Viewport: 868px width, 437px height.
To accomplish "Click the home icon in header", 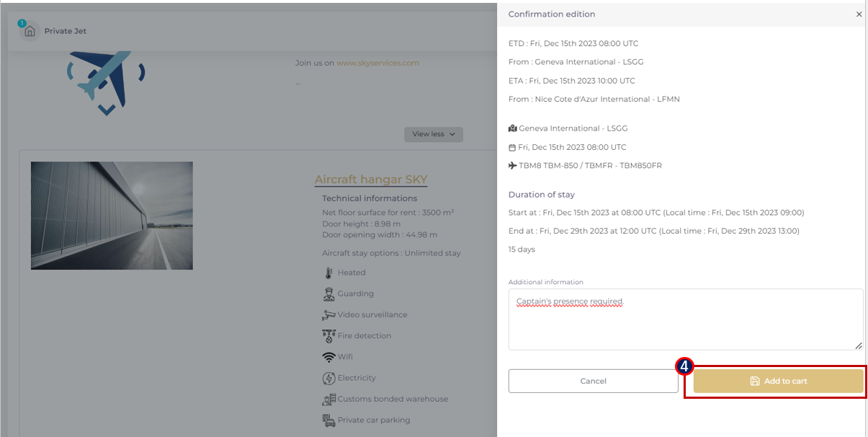I will click(30, 31).
